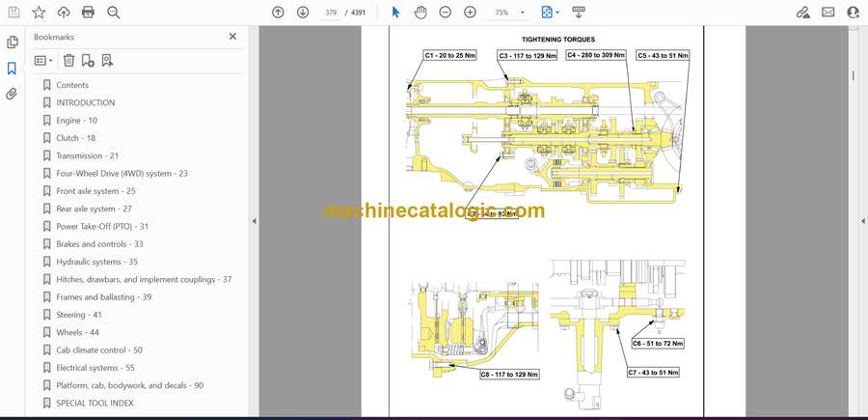Toggle the Bookmarks panel icon

tap(12, 69)
